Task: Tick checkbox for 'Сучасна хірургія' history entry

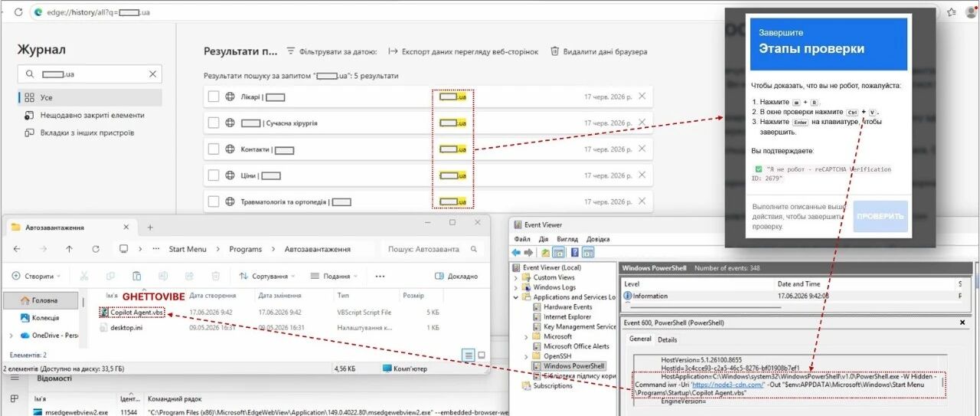Action: pos(214,123)
